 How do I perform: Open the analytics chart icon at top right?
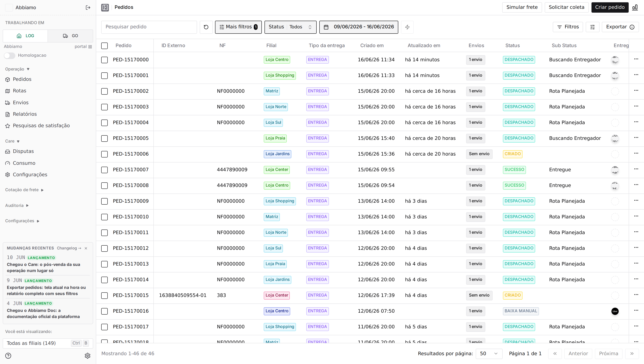(x=635, y=7)
